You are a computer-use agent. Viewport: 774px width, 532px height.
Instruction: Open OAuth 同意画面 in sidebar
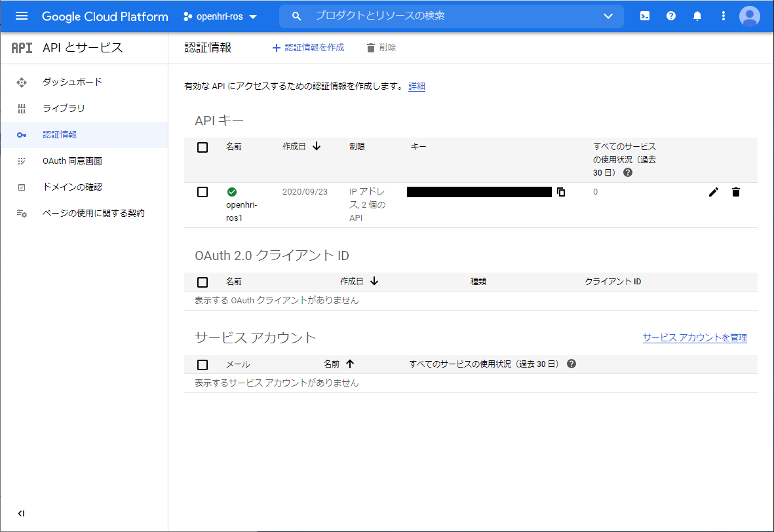(x=72, y=161)
